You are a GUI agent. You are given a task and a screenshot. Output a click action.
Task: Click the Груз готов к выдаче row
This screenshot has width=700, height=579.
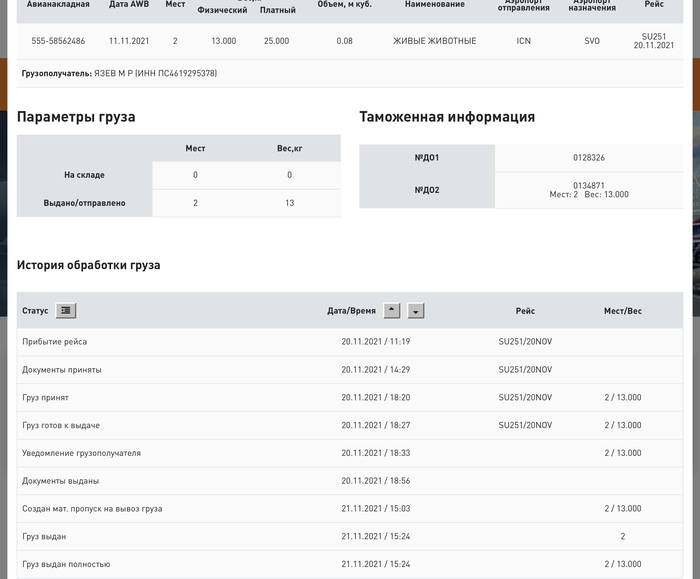click(x=61, y=426)
